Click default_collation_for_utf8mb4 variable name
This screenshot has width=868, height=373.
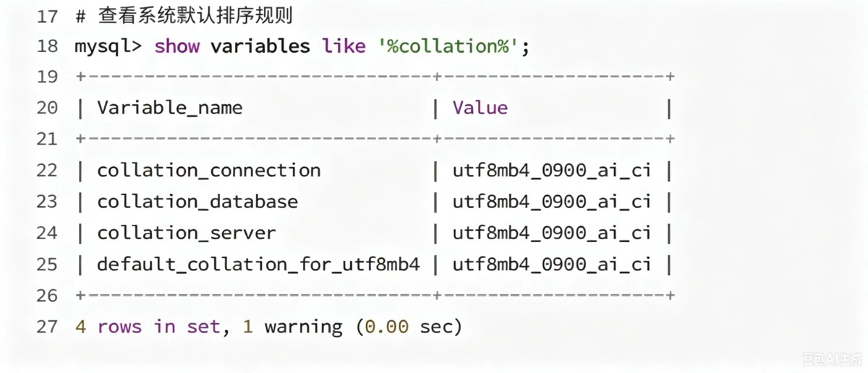(x=258, y=264)
